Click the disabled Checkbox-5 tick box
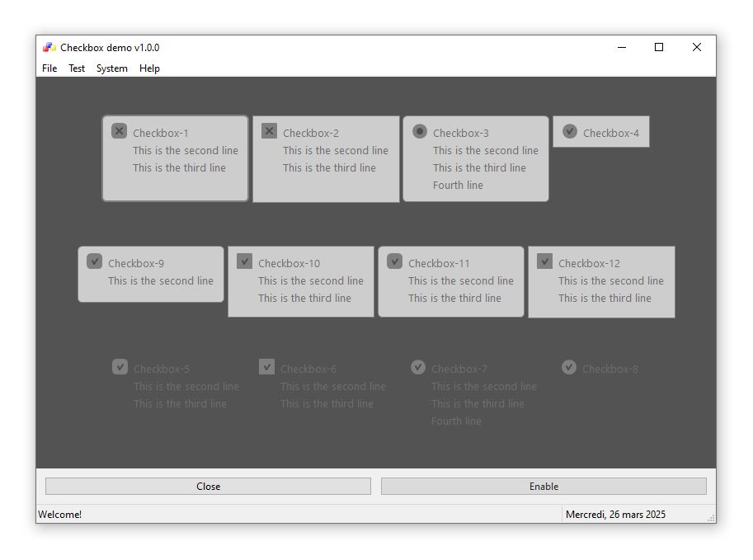The image size is (753, 560). click(120, 367)
